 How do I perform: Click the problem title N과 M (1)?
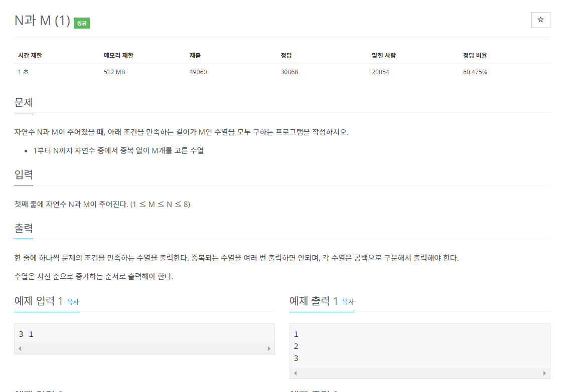[41, 21]
